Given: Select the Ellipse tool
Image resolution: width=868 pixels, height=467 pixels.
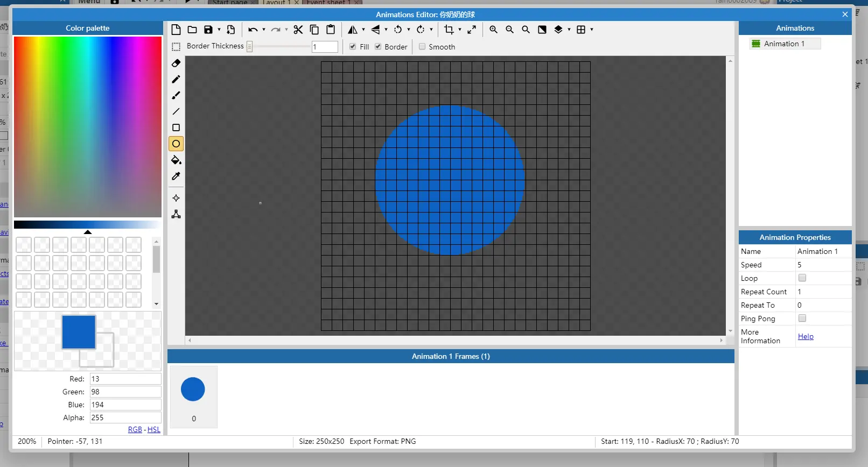Looking at the screenshot, I should tap(176, 144).
